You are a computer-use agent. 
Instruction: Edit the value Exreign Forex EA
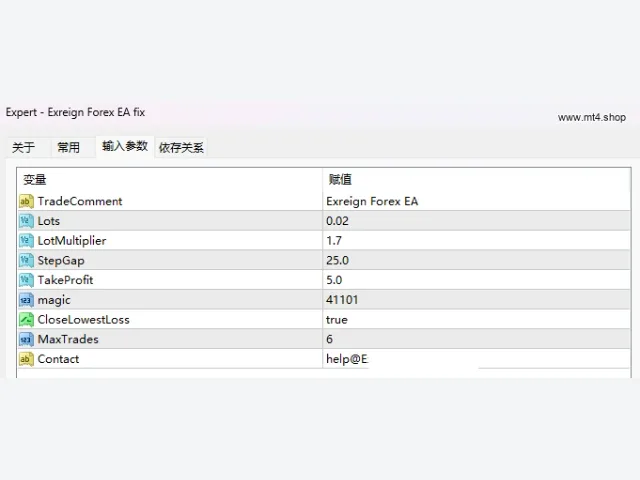476,201
